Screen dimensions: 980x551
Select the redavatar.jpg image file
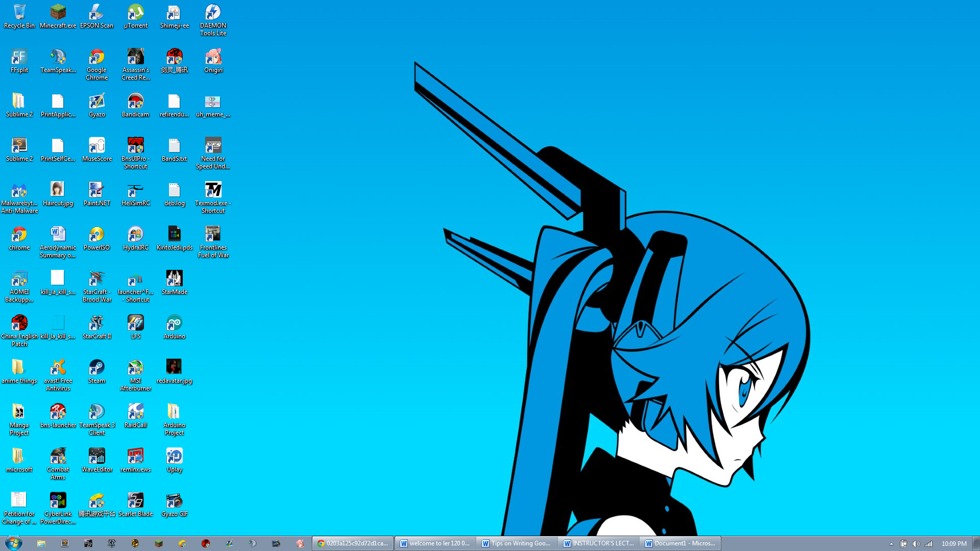click(174, 371)
